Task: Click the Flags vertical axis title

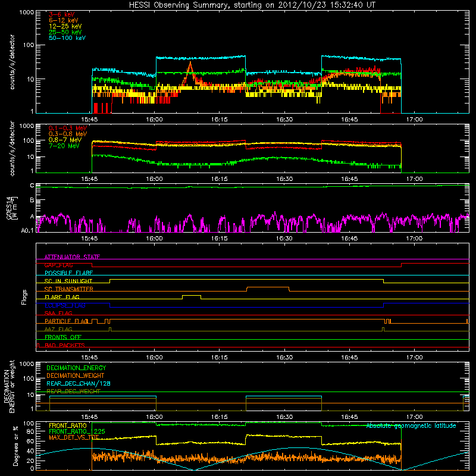Action: point(24,297)
